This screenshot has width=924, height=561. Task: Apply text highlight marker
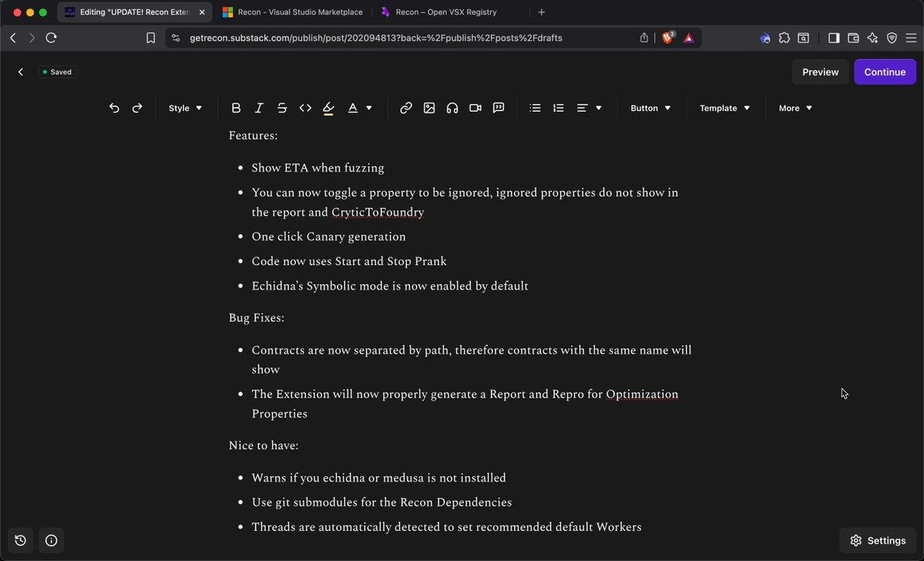pos(328,108)
